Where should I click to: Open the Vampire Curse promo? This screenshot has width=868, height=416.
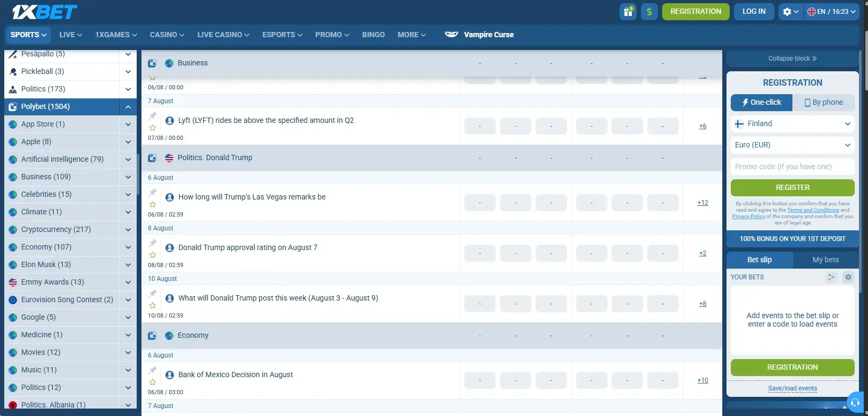[x=479, y=35]
